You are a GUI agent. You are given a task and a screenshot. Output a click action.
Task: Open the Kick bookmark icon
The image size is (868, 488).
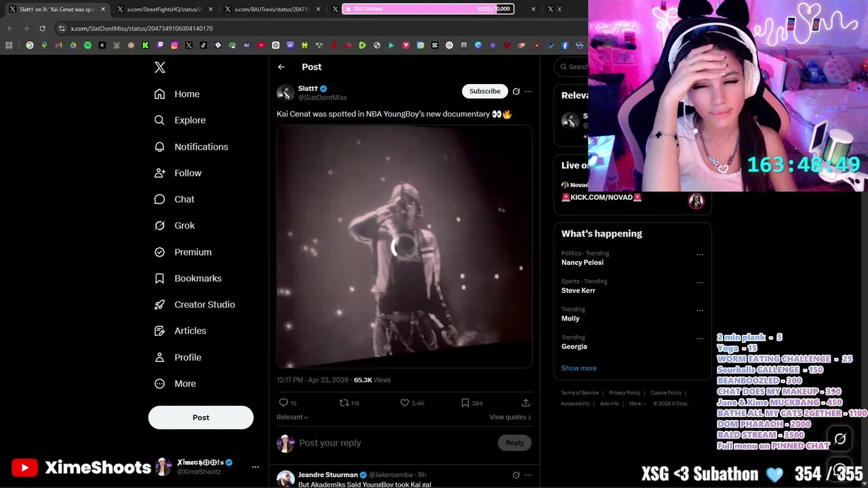click(x=145, y=45)
